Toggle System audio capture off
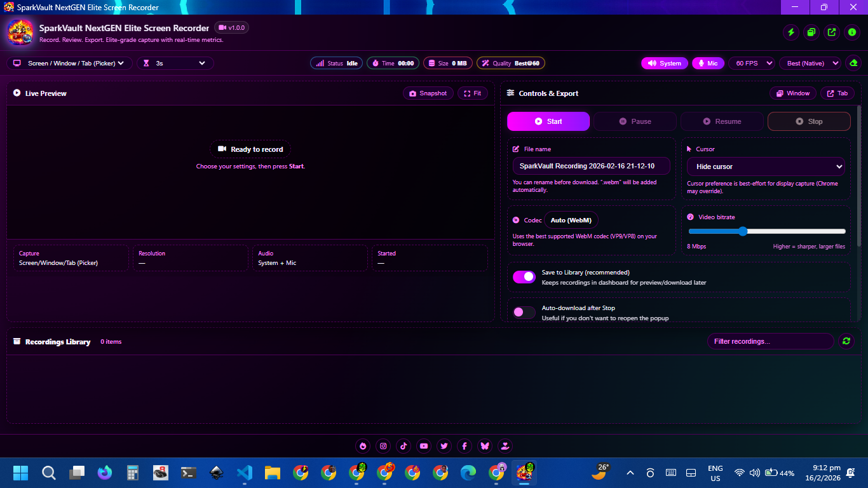 [x=664, y=63]
